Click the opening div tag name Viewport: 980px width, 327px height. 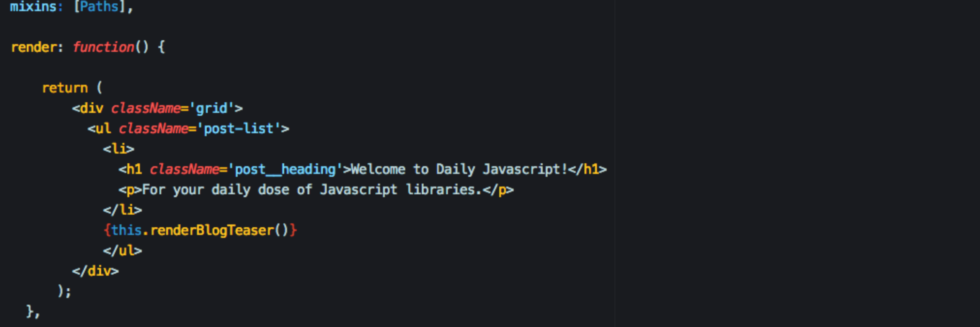tap(92, 108)
